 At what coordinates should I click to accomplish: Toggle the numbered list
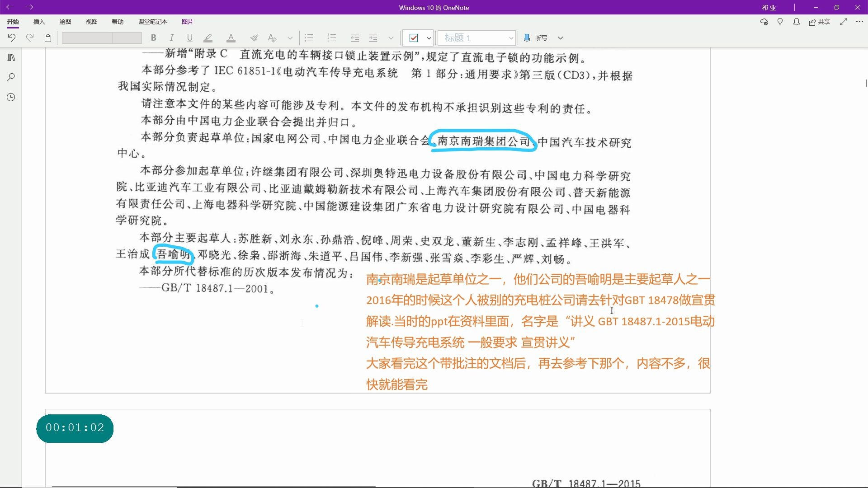coord(332,38)
